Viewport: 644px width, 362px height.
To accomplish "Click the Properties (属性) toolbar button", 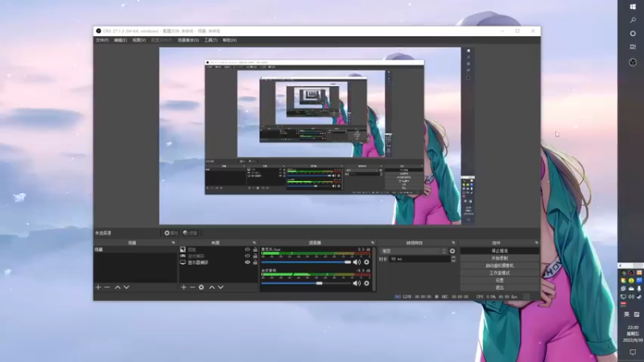I will [171, 233].
